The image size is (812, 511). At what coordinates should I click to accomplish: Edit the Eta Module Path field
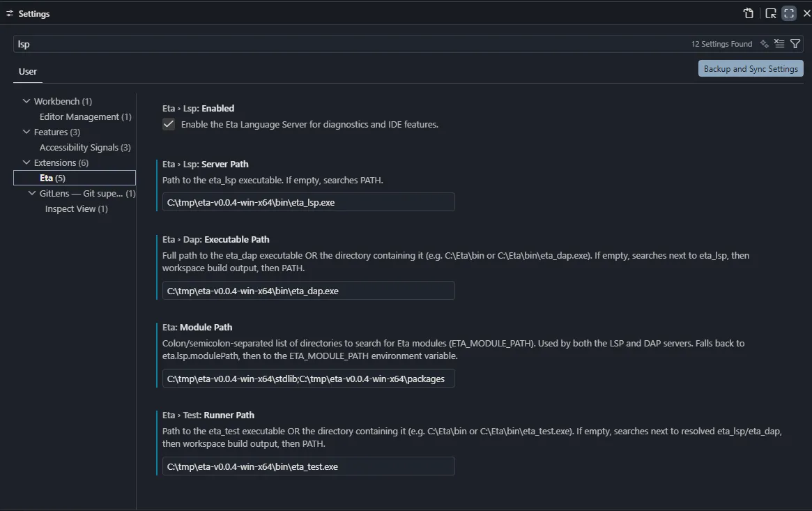coord(309,379)
